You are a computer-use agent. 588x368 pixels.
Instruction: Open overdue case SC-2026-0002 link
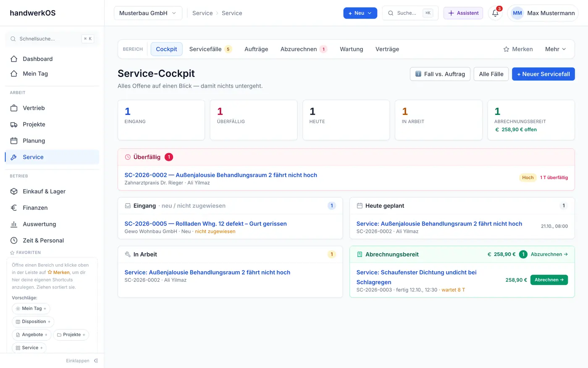(x=220, y=175)
